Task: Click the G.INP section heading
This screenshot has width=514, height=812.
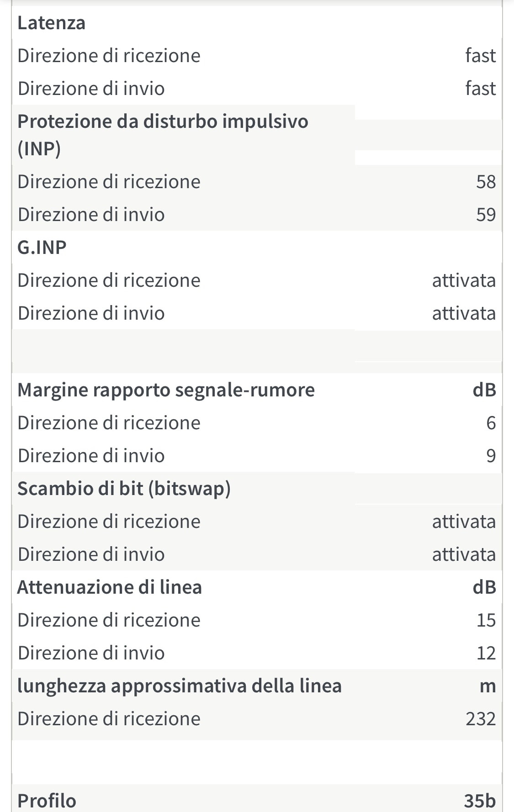Action: point(42,248)
